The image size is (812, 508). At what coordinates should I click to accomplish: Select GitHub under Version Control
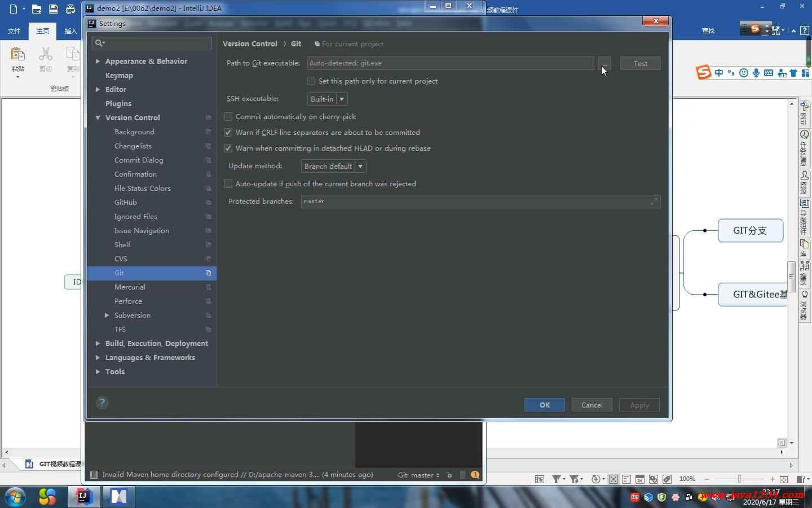tap(125, 202)
